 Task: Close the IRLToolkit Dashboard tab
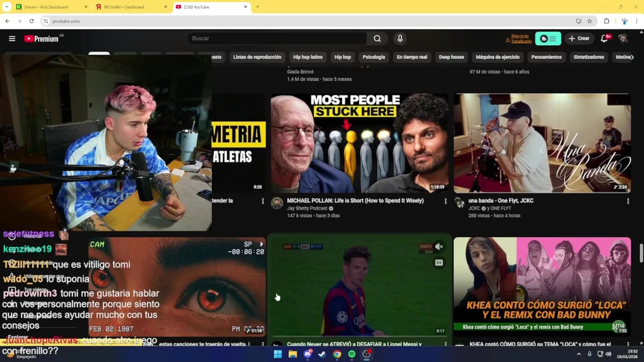166,7
